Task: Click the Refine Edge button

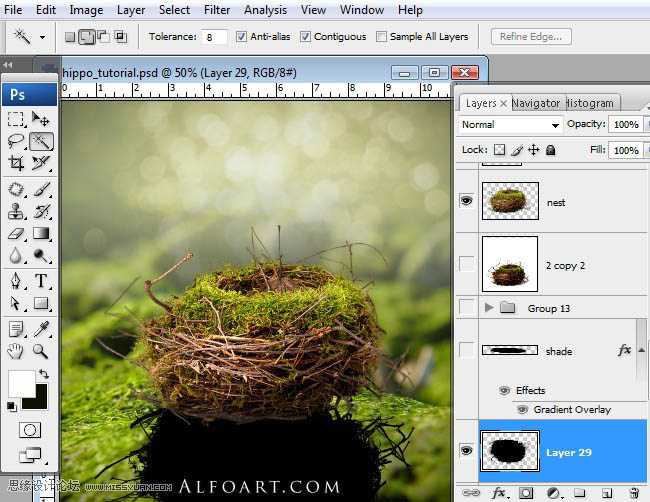Action: (531, 36)
